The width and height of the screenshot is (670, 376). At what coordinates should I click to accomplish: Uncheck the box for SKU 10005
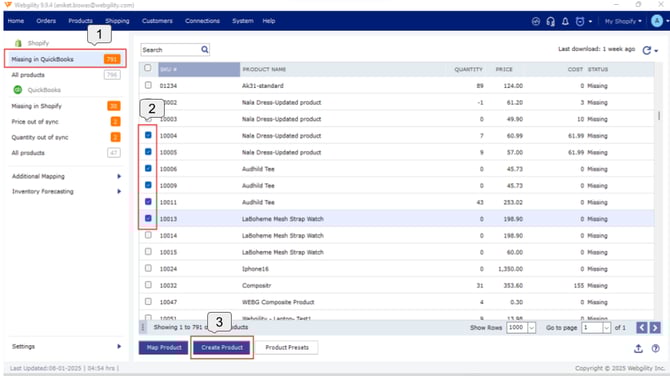(148, 152)
